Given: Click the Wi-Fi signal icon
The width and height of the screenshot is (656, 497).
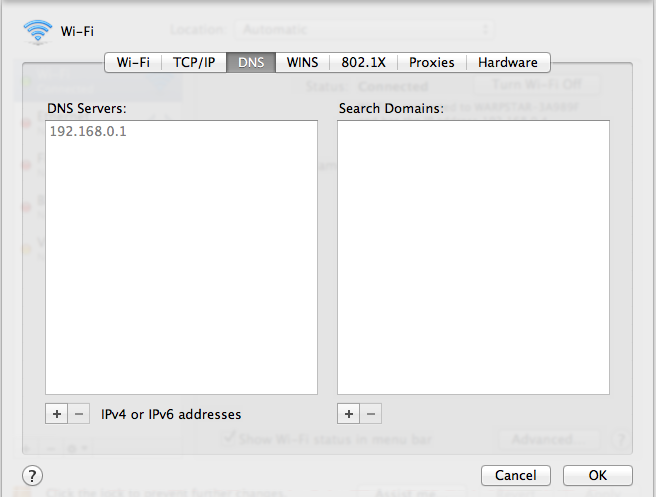Looking at the screenshot, I should point(38,32).
